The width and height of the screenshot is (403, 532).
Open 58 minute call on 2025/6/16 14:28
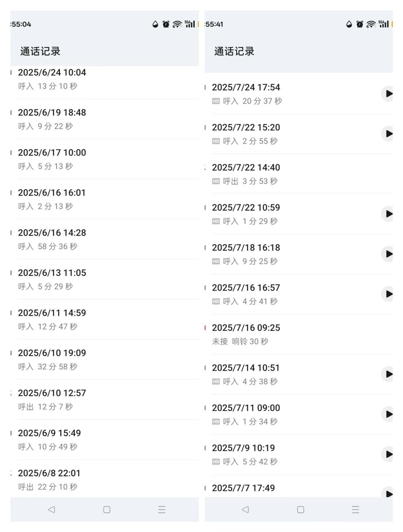tap(105, 239)
